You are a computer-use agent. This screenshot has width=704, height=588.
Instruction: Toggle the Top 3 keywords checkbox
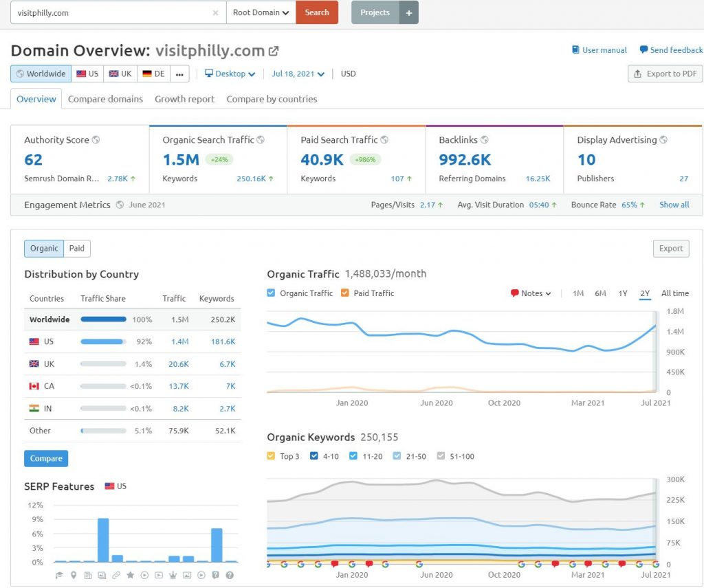coord(271,456)
